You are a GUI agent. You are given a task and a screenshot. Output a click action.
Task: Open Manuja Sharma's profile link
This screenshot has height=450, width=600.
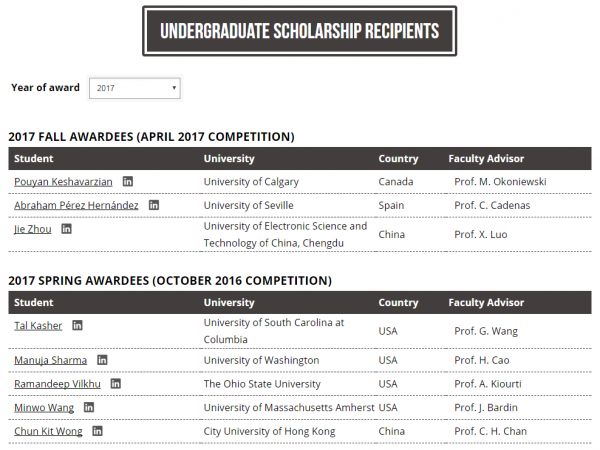pyautogui.click(x=51, y=360)
